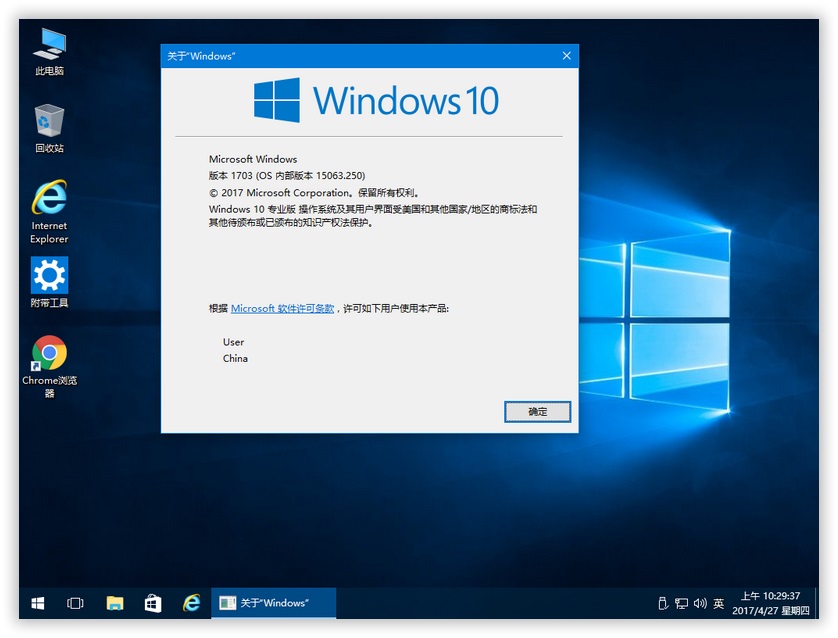Viewport: 838px width, 638px height.
Task: Click the licensed user name User
Action: pyautogui.click(x=234, y=342)
